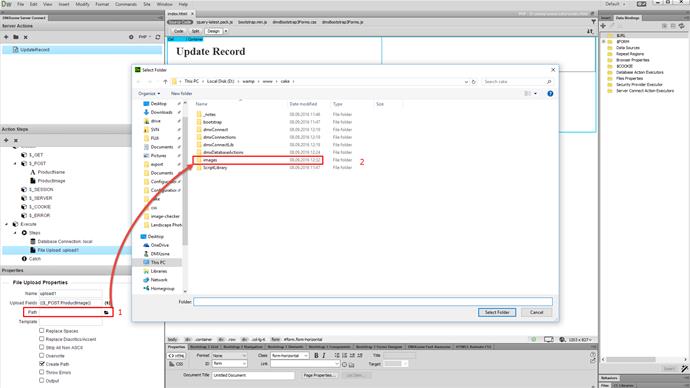
Task: Switch inspector to HTML mode
Action: (x=176, y=355)
